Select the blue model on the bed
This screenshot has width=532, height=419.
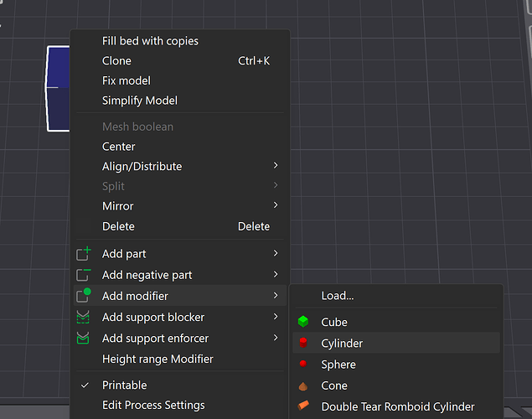coord(58,88)
